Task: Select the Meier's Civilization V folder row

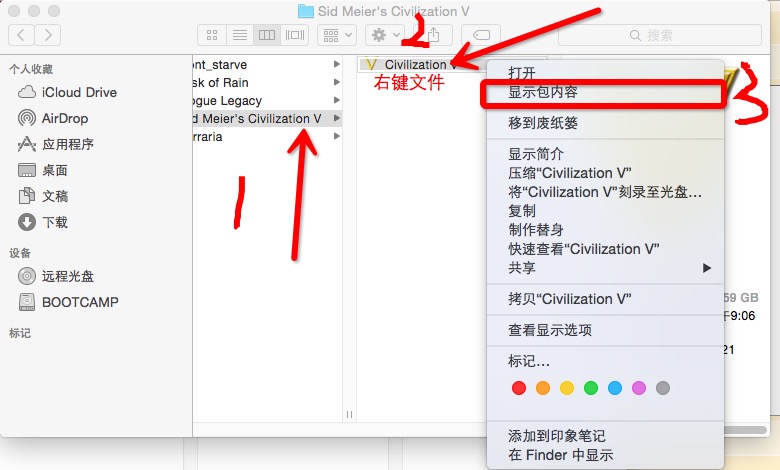Action: [x=268, y=118]
